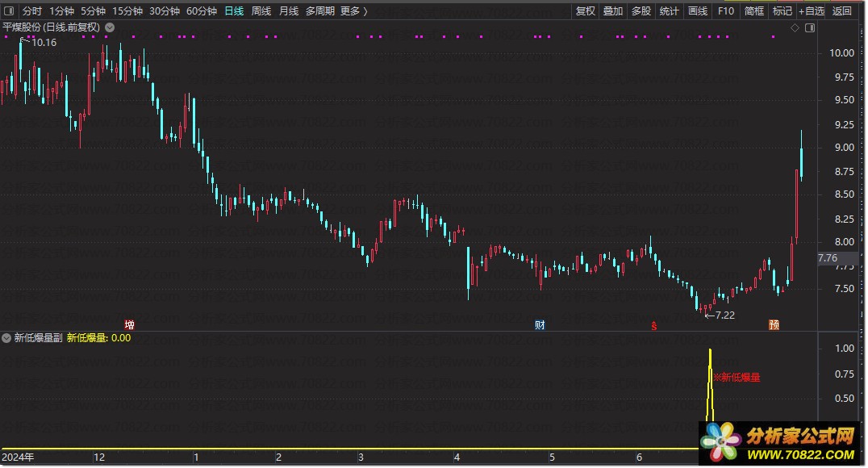Switch to 月线 monthly chart
Image resolution: width=868 pixels, height=468 pixels.
pos(289,11)
